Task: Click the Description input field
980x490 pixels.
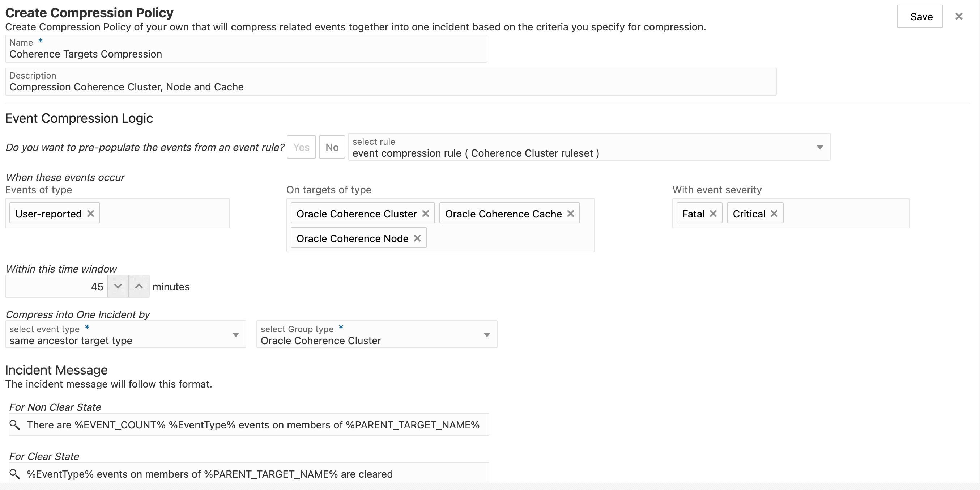Action: (x=390, y=86)
